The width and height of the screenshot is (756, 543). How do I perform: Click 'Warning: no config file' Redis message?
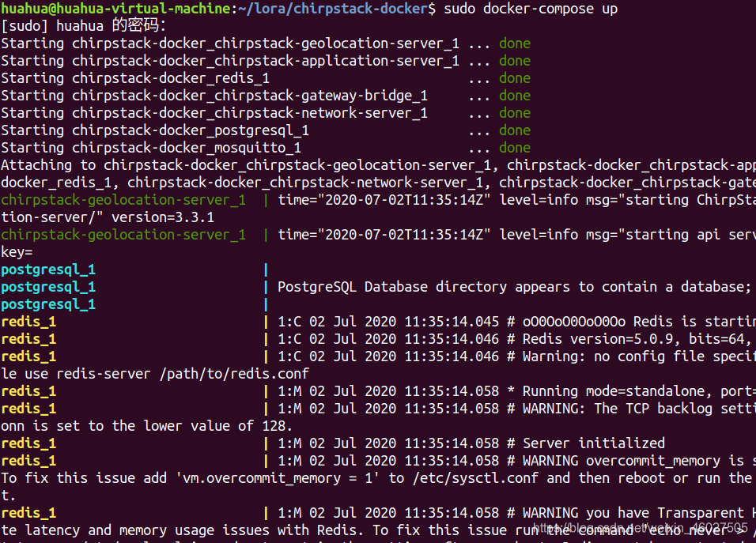pos(639,356)
